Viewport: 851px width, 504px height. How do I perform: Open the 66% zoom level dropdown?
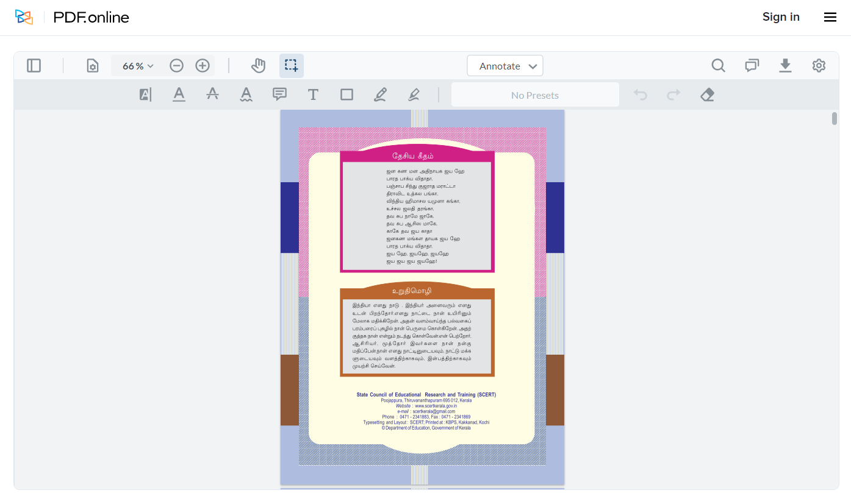138,66
